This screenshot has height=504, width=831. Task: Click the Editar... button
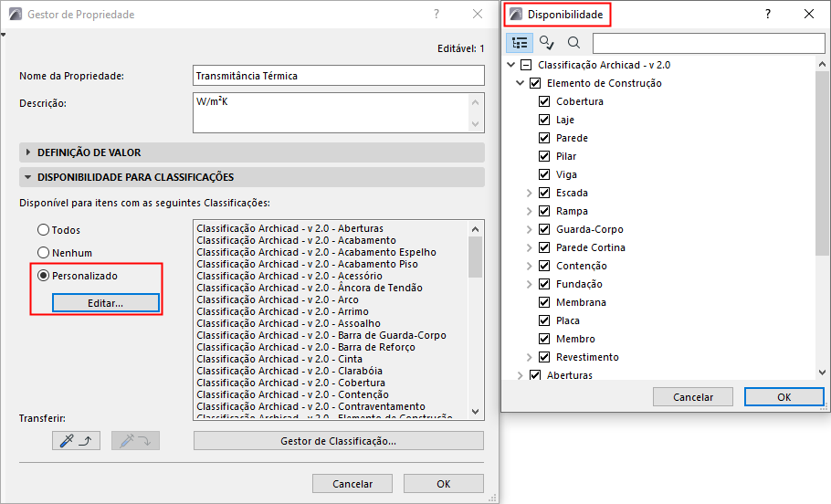pos(105,303)
